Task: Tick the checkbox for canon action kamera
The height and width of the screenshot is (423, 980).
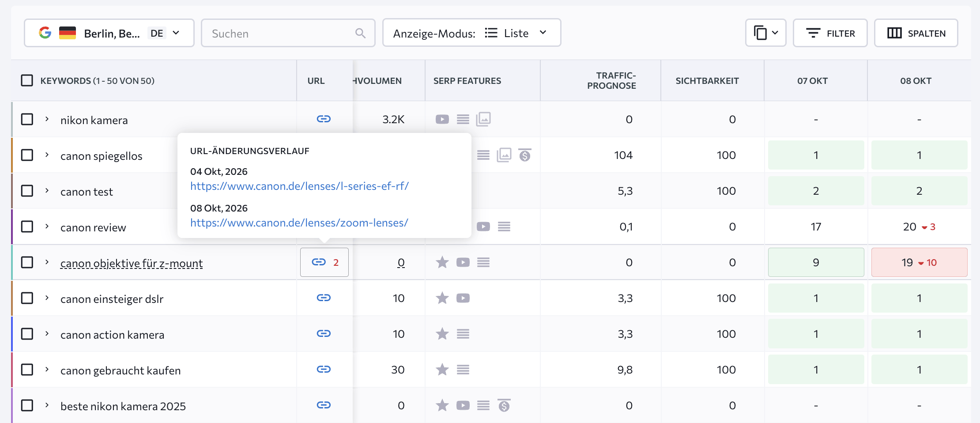Action: (x=27, y=334)
